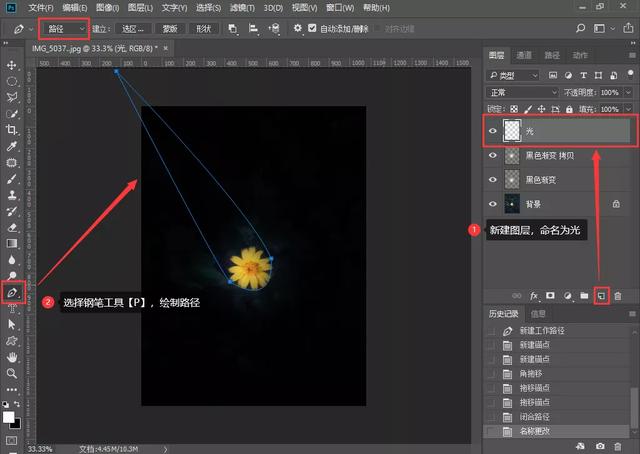
Task: Open the 路径 tool mode dropdown
Action: pos(64,29)
